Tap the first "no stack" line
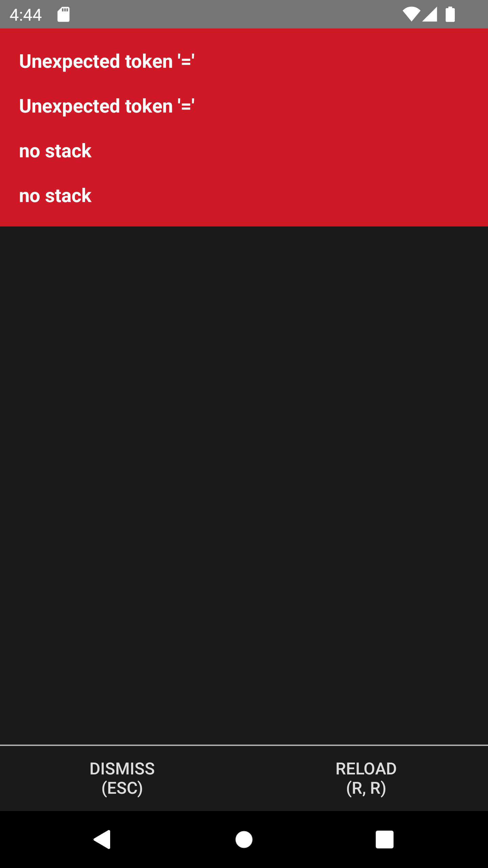This screenshot has width=488, height=868. point(55,151)
